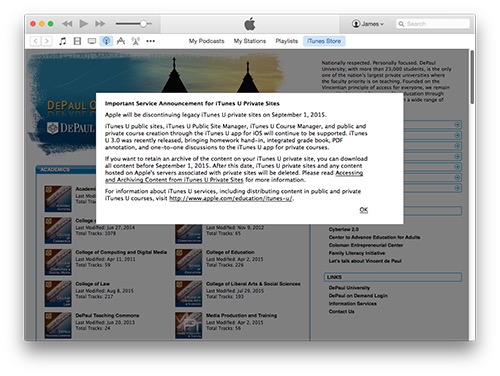Open Center to Advance Education for Adults
The height and width of the screenshot is (376, 500).
point(374,237)
